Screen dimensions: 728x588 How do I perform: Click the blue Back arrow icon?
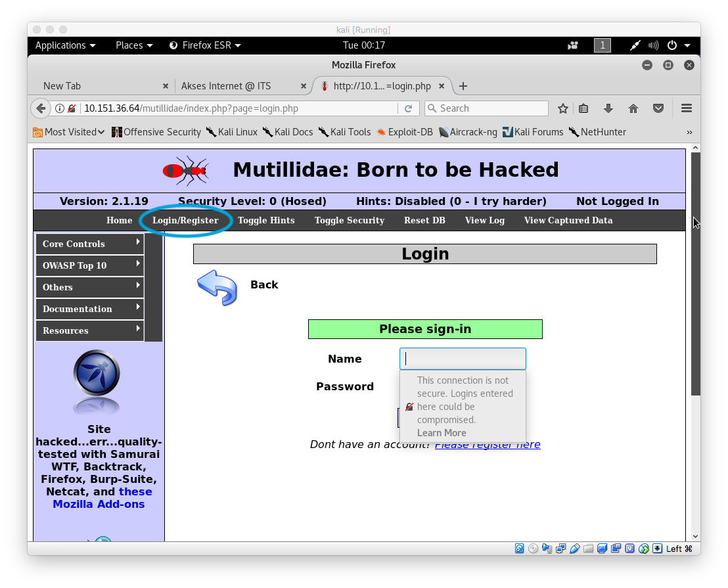pyautogui.click(x=217, y=287)
